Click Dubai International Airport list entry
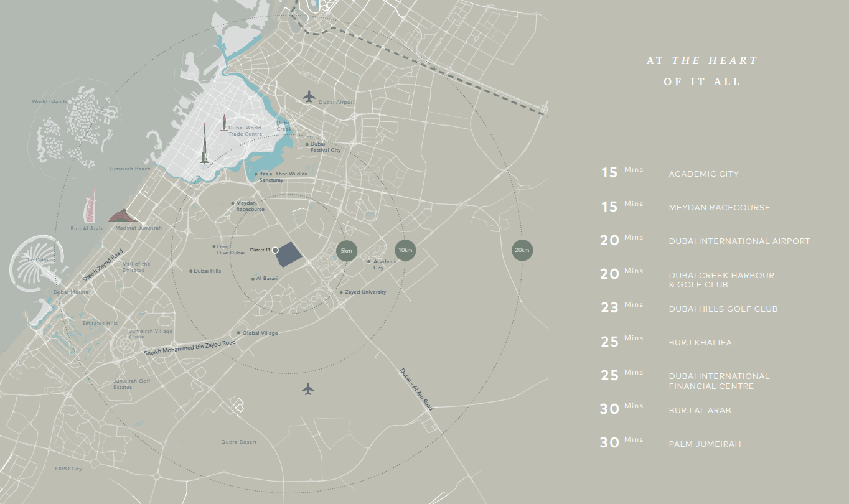This screenshot has width=849, height=504. 739,241
